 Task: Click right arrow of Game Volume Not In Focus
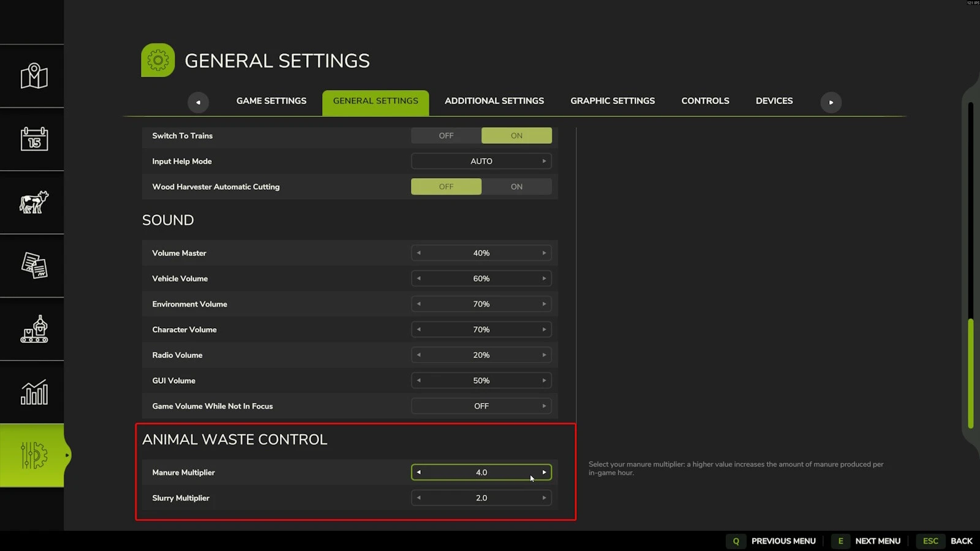544,406
